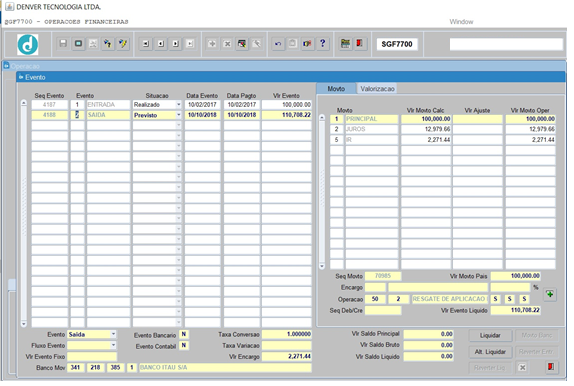Click the PRINCIPAL movement row name

click(372, 119)
